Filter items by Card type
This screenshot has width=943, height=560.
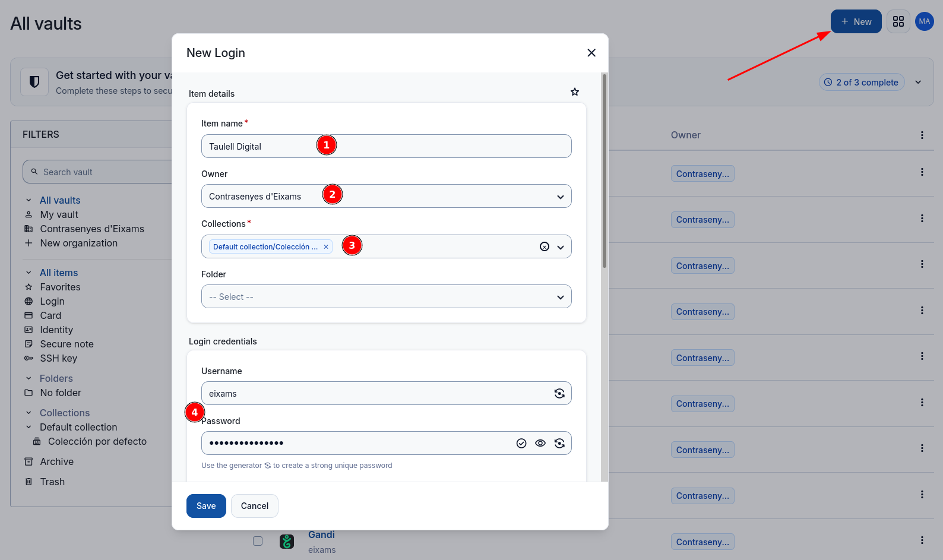click(50, 316)
